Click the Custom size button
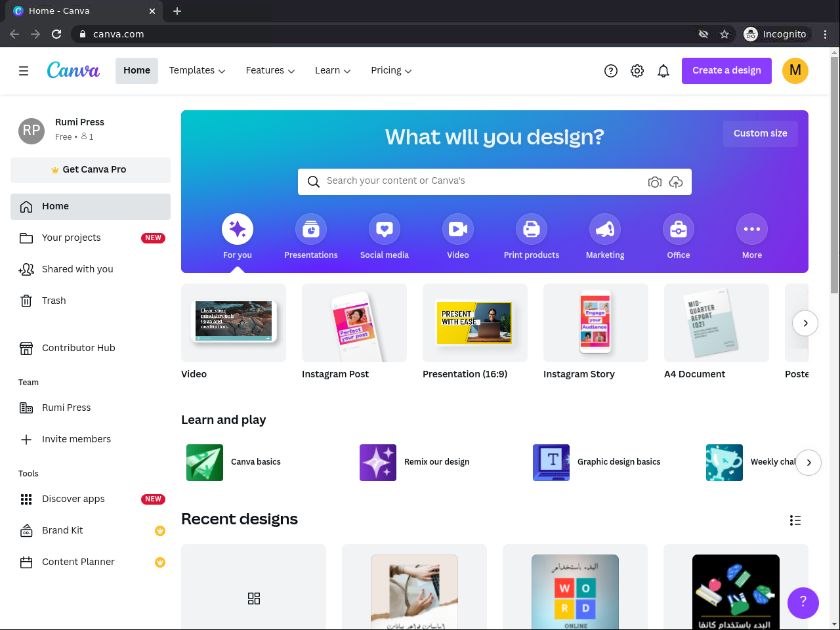 tap(761, 133)
